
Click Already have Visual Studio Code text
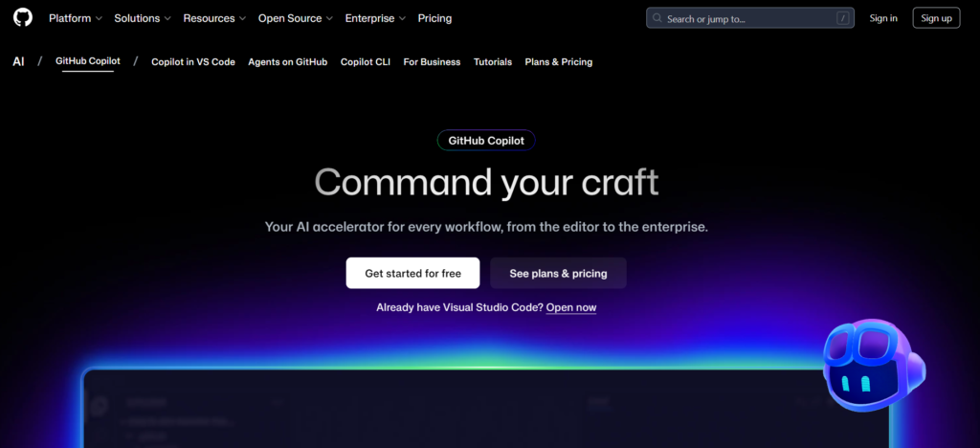pos(460,307)
